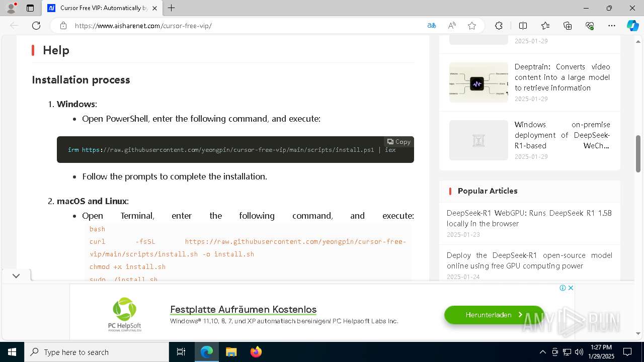This screenshot has height=362, width=644.
Task: Click the Popular Articles heading
Action: (488, 191)
